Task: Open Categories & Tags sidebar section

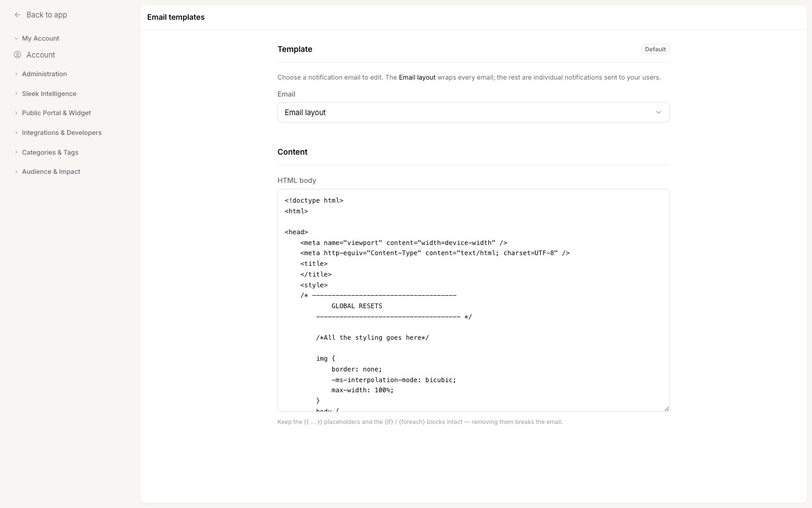Action: (50, 152)
